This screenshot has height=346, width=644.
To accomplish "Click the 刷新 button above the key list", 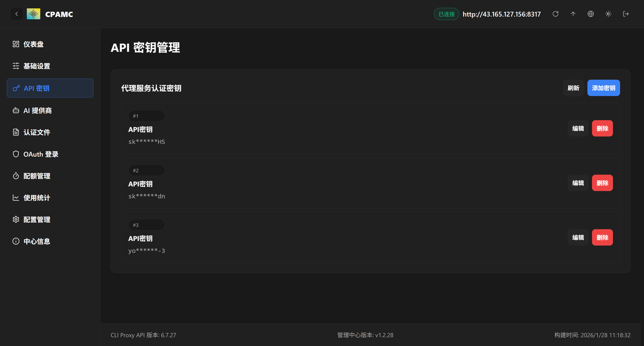I will (x=573, y=88).
